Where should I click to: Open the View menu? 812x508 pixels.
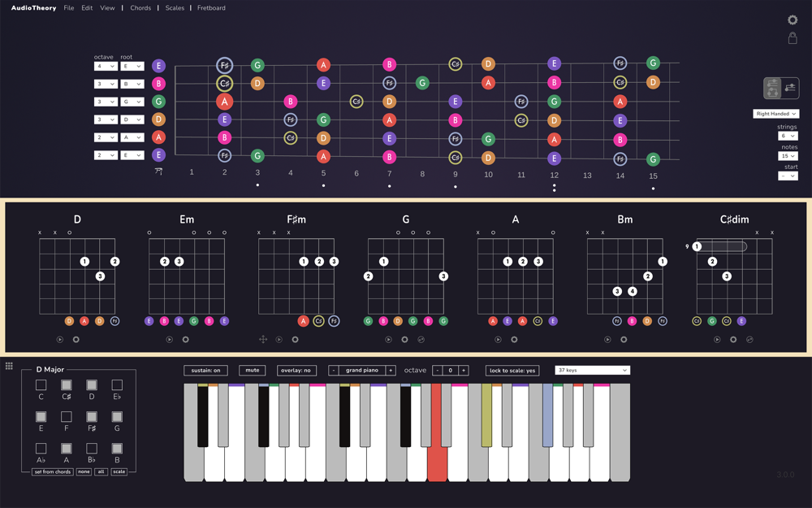pyautogui.click(x=107, y=8)
